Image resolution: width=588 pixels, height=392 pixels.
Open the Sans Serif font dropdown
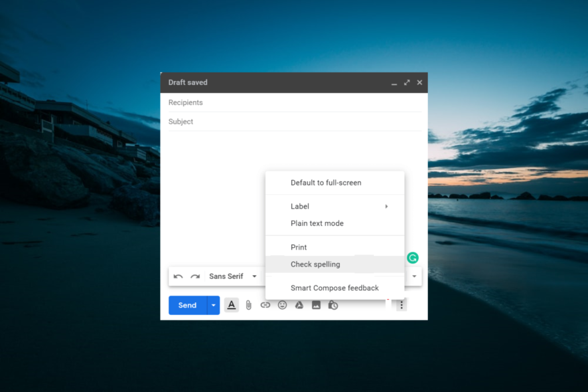(x=232, y=276)
